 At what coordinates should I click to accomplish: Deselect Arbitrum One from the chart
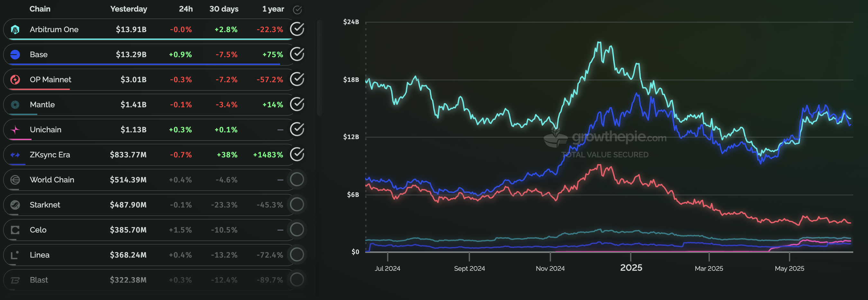click(297, 29)
